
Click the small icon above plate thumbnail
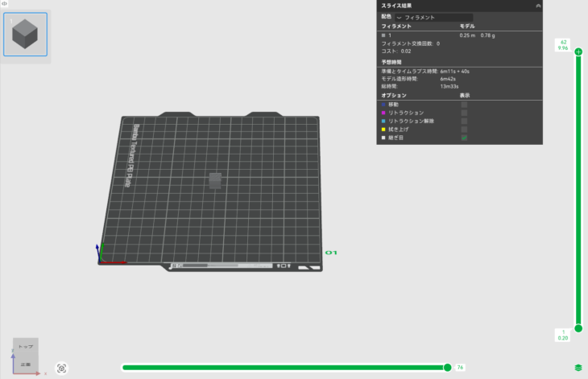[x=4, y=4]
